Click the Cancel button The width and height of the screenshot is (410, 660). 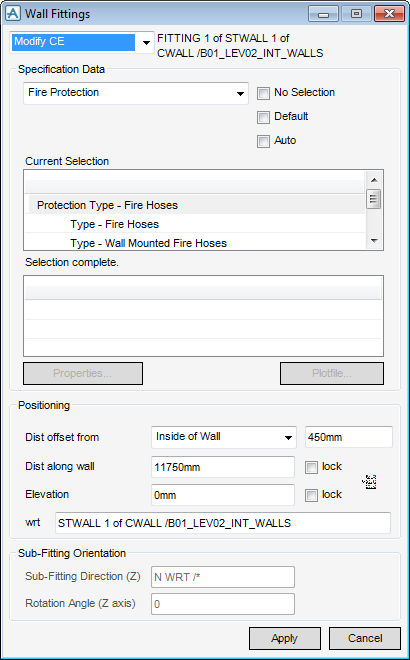(365, 638)
